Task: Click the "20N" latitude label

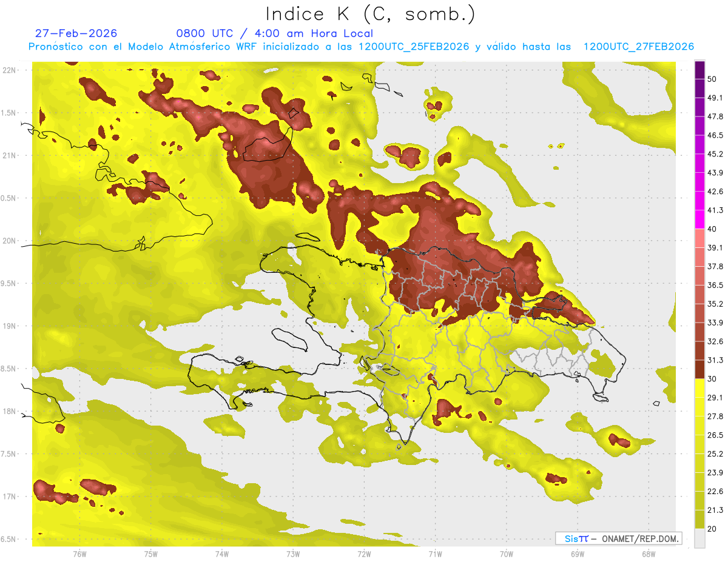Action: point(10,241)
